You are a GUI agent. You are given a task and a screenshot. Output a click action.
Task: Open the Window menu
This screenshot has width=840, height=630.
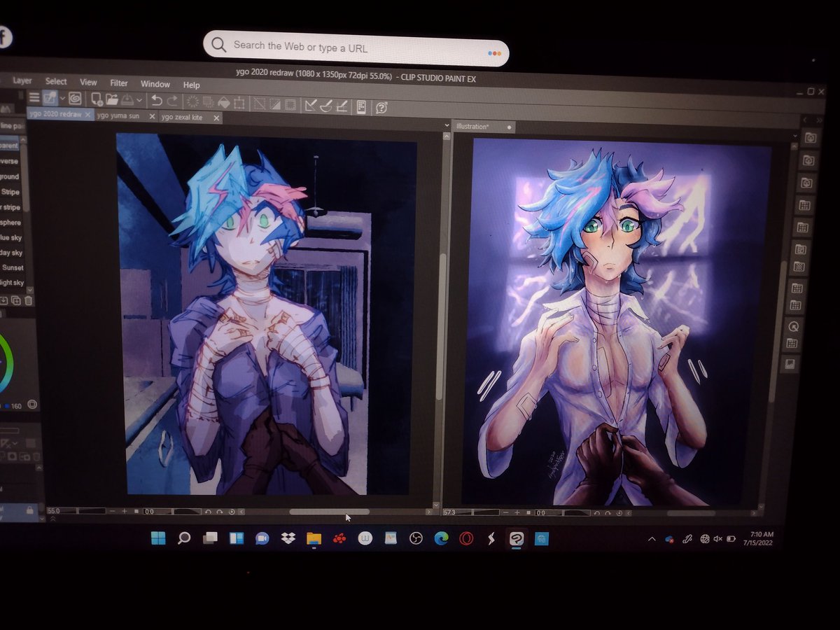(x=155, y=84)
